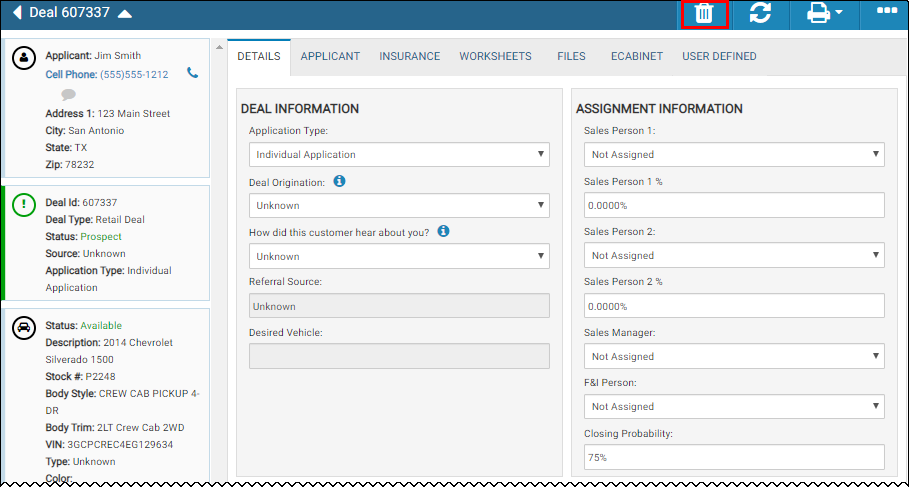Screen dimensions: 909x488
Task: Click the trash can delete deal icon
Action: pyautogui.click(x=704, y=13)
